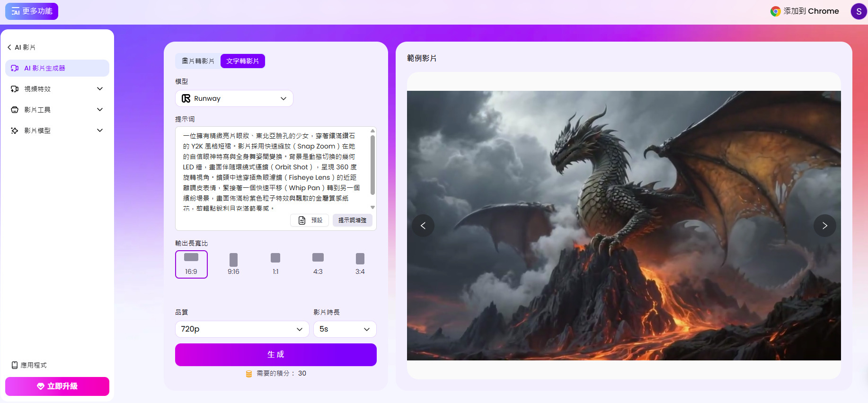Click prompt scroll up arrow

(x=372, y=131)
